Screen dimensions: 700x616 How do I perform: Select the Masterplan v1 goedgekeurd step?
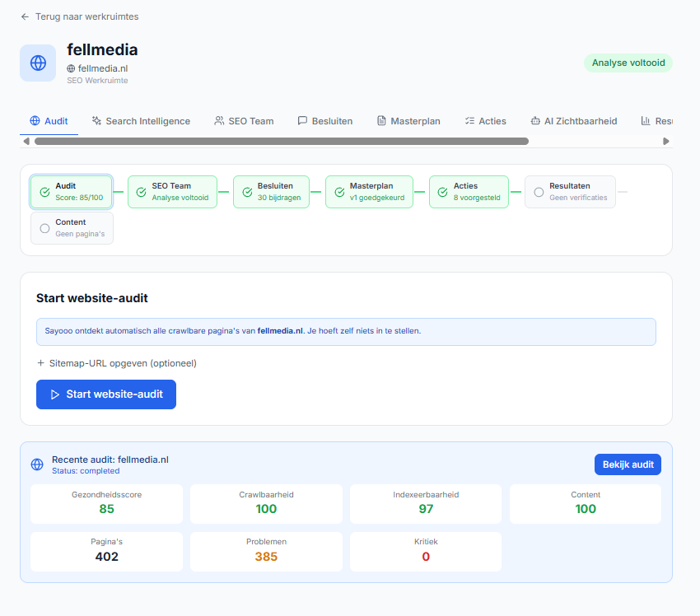pyautogui.click(x=369, y=192)
